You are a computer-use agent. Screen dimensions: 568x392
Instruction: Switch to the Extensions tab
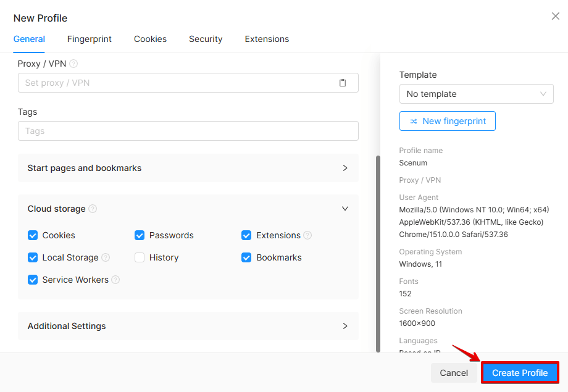[x=267, y=39]
